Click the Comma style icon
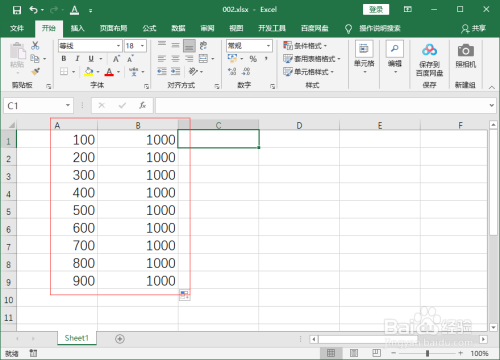The width and height of the screenshot is (500, 360). [266, 59]
